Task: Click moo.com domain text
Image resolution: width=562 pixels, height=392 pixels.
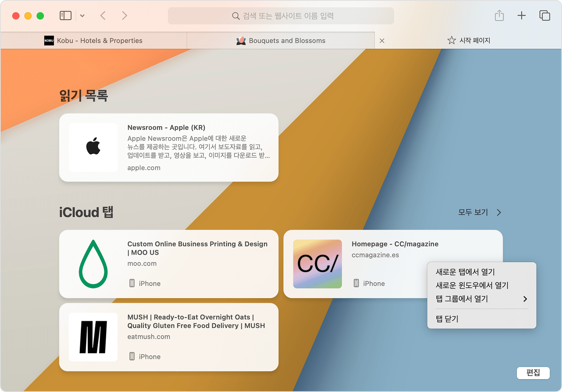Action: (142, 263)
